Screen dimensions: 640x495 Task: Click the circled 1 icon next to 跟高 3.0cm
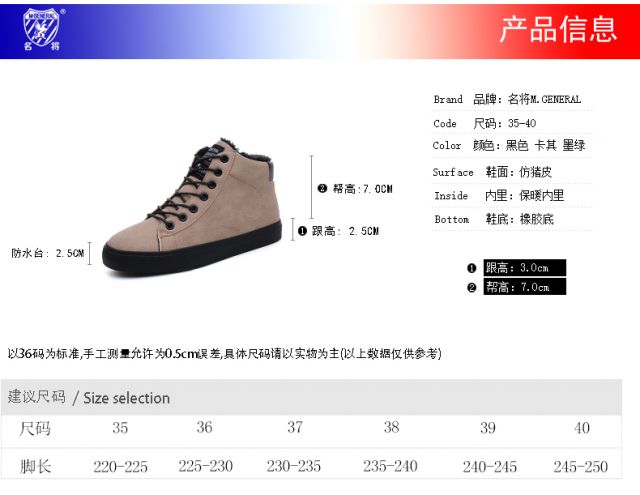(x=471, y=268)
